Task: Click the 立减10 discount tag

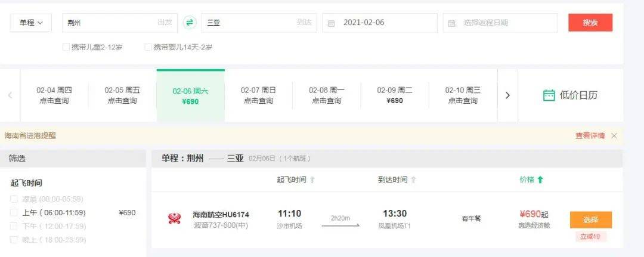Action: tap(590, 237)
